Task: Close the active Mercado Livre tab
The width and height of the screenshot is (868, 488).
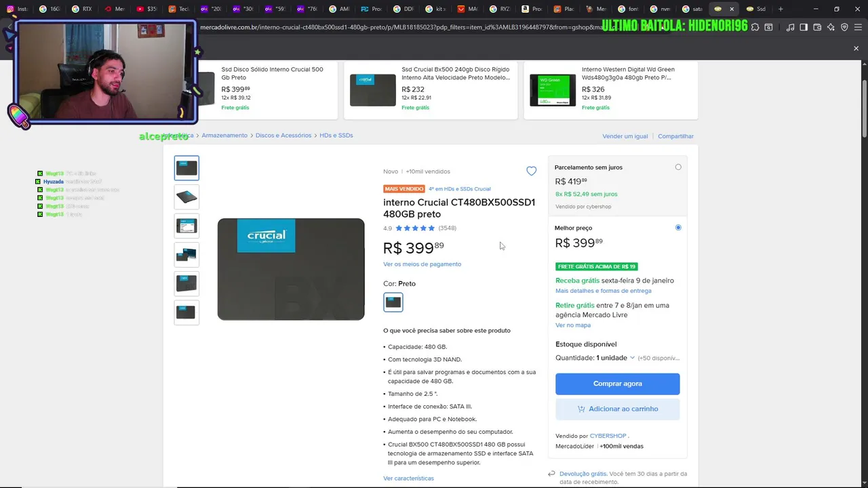Action: pyautogui.click(x=732, y=9)
